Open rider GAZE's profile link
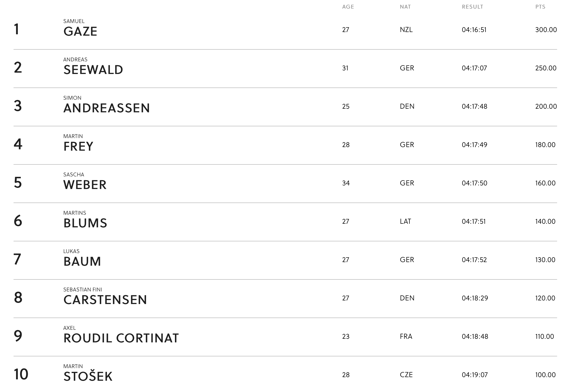The height and width of the screenshot is (392, 572). (x=80, y=32)
